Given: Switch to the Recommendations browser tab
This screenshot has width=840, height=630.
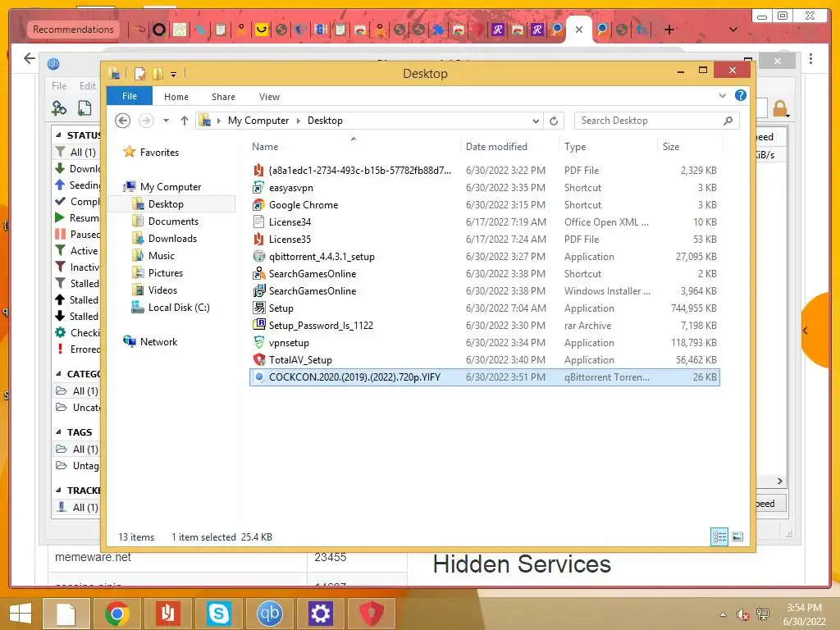Looking at the screenshot, I should [73, 30].
